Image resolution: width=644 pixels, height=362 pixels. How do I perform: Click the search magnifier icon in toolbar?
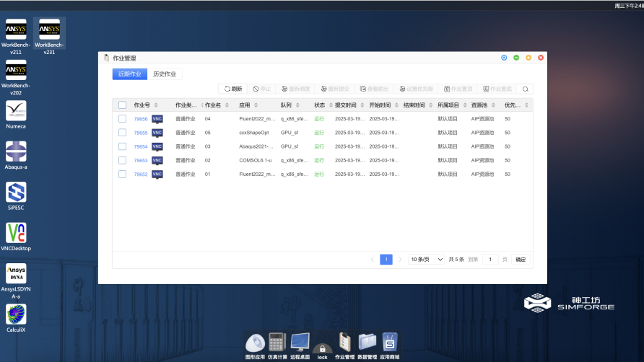(x=526, y=89)
